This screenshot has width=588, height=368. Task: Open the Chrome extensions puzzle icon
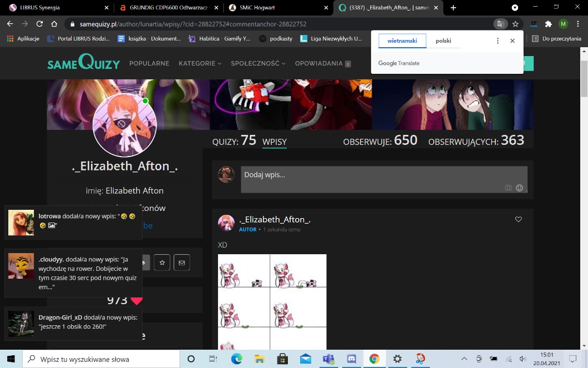pos(549,24)
